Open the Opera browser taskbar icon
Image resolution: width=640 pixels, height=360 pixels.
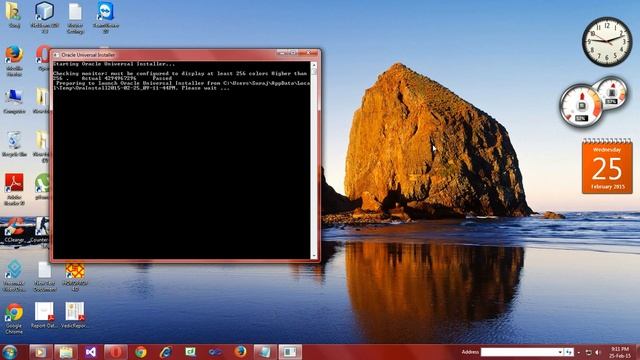click(x=116, y=352)
